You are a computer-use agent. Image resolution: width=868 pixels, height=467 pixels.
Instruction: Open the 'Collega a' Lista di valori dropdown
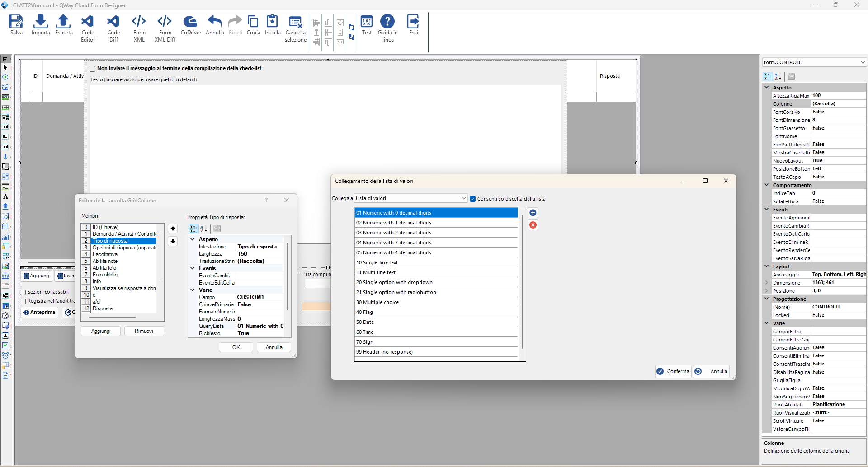(463, 198)
